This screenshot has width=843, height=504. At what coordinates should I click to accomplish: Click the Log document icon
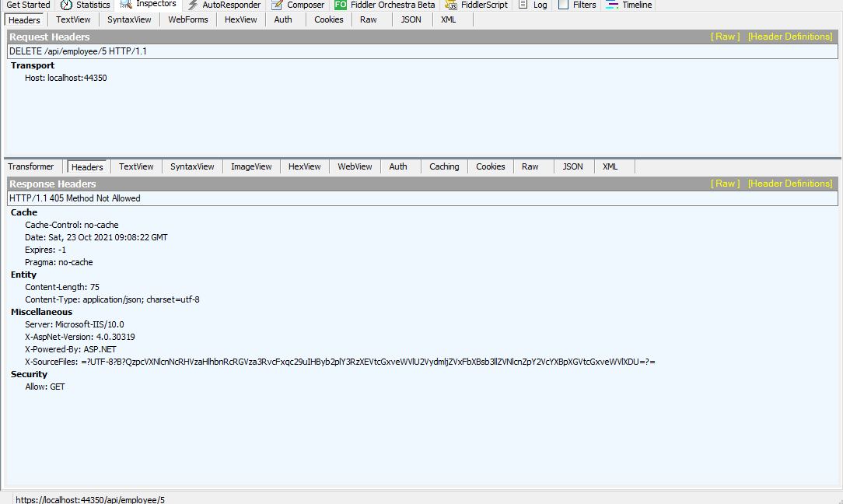pyautogui.click(x=523, y=5)
